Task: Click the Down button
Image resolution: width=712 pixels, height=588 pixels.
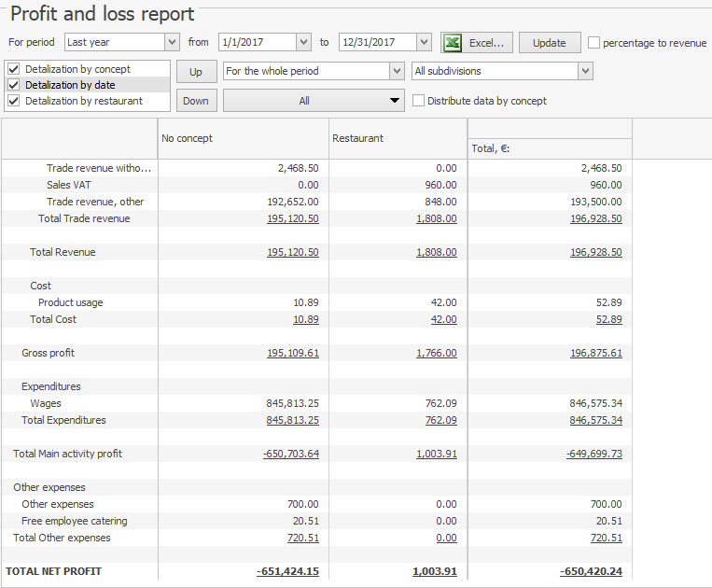Action: (196, 101)
